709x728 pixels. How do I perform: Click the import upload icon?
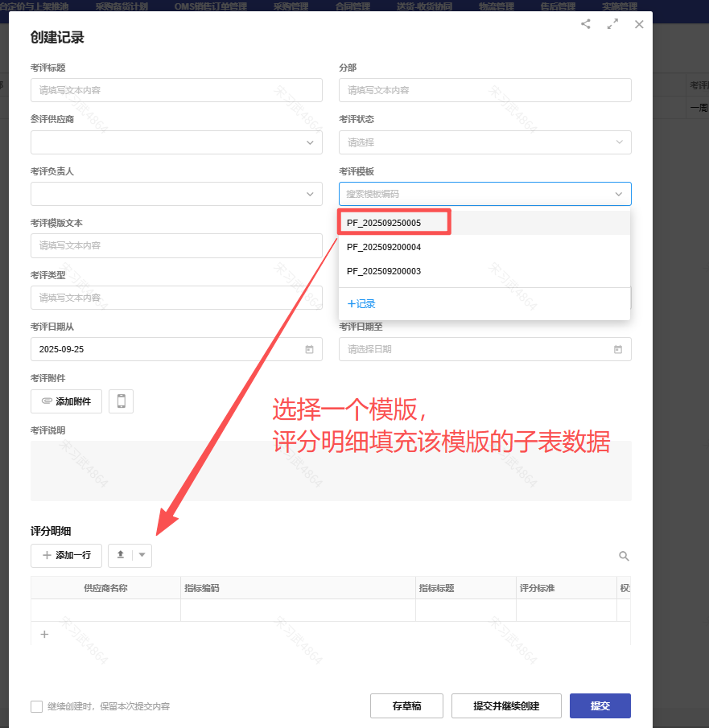point(121,555)
